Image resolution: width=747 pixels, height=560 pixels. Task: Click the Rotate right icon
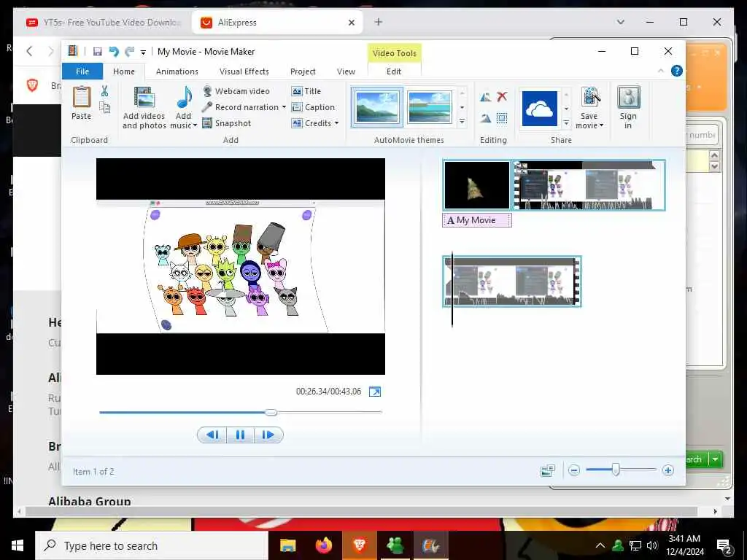[485, 118]
